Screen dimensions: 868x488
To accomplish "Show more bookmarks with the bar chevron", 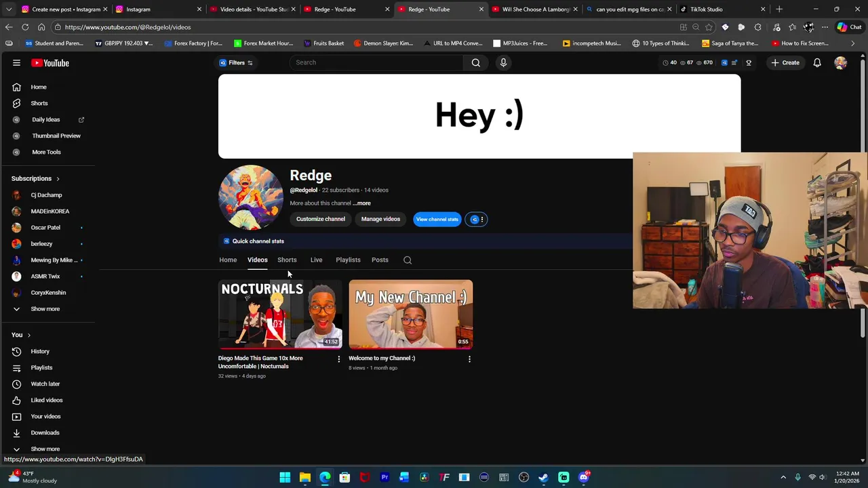I will click(852, 43).
